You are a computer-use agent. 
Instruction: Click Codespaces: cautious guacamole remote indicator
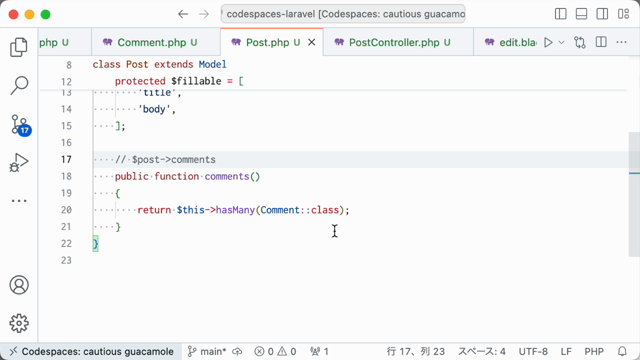pyautogui.click(x=92, y=351)
